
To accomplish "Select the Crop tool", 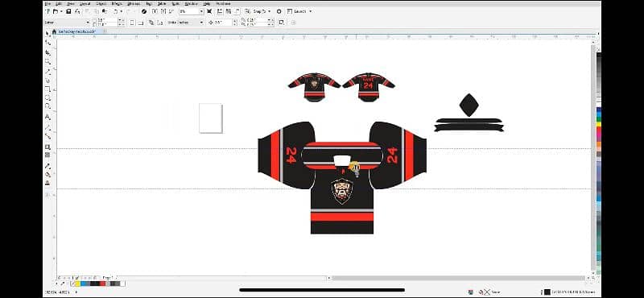I will pos(47,52).
